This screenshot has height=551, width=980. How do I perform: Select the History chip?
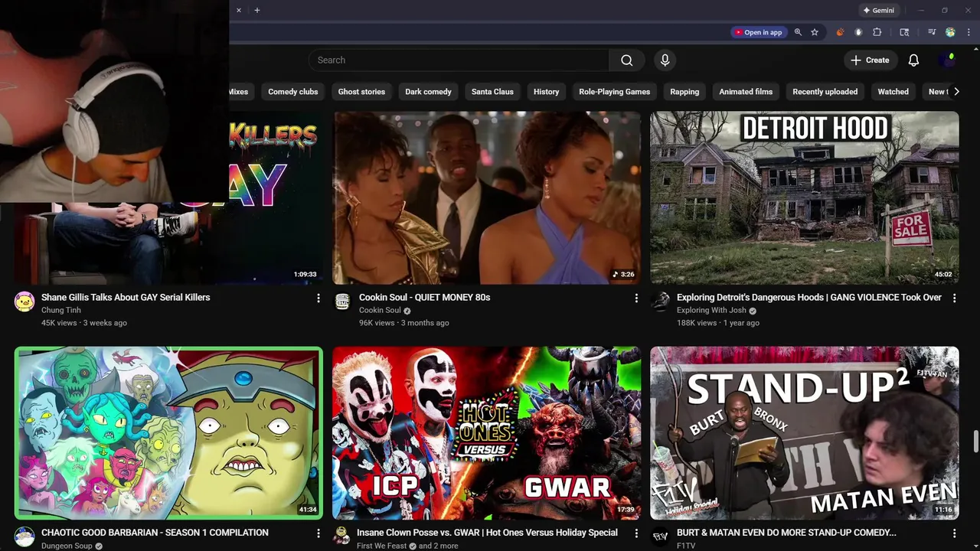(546, 92)
